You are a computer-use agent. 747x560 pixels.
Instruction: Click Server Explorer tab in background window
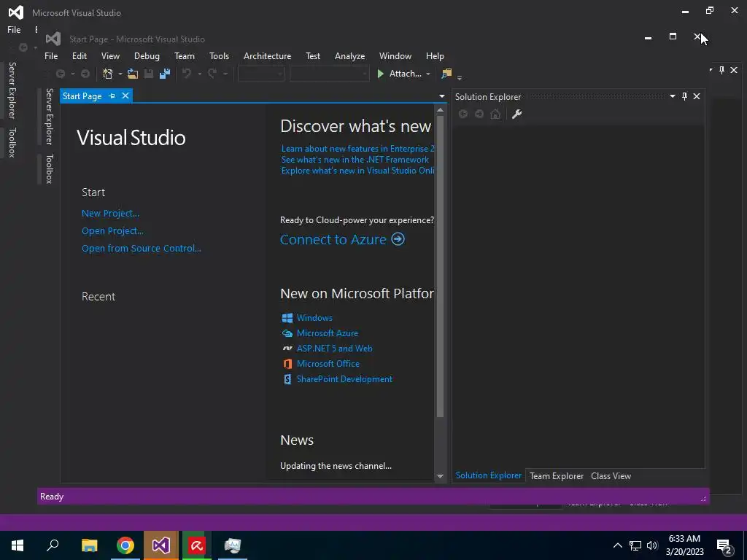(x=12, y=90)
